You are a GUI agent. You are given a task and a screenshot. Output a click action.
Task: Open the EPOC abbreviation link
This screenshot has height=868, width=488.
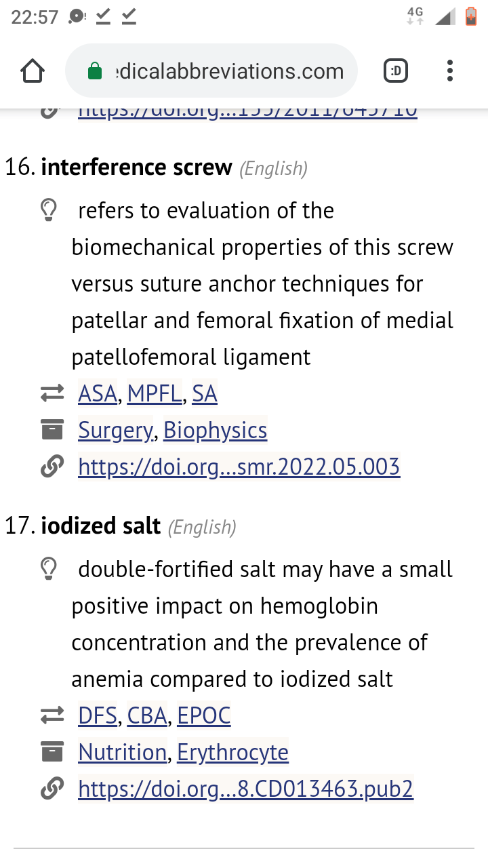[204, 715]
